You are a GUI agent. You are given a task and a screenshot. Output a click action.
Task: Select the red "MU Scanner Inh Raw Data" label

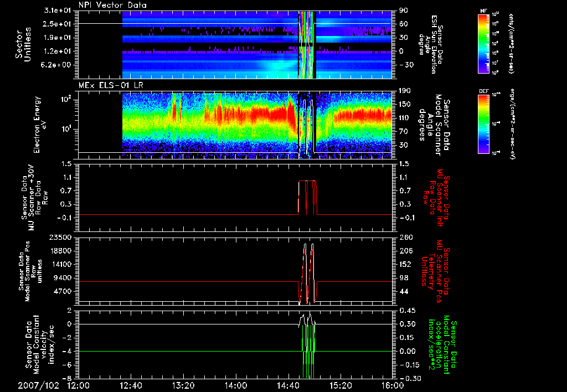437,198
